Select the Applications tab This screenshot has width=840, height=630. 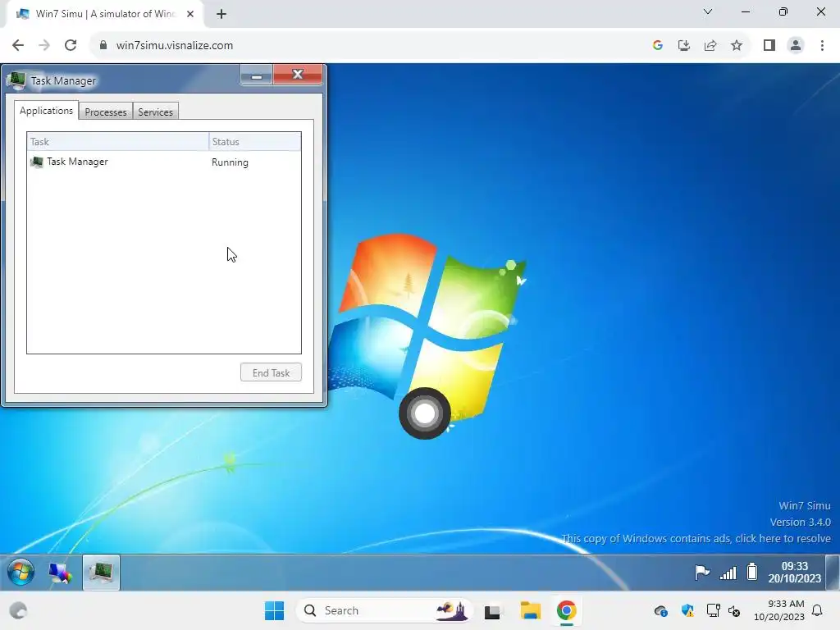(46, 111)
